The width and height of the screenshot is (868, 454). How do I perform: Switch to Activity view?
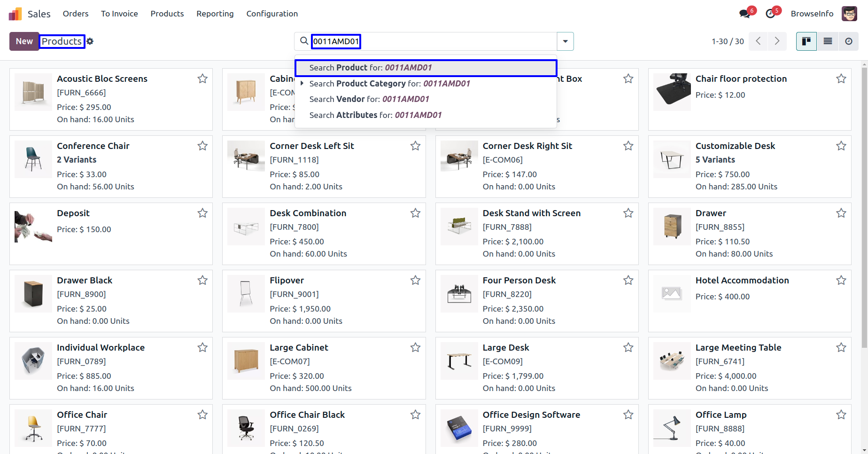[849, 41]
